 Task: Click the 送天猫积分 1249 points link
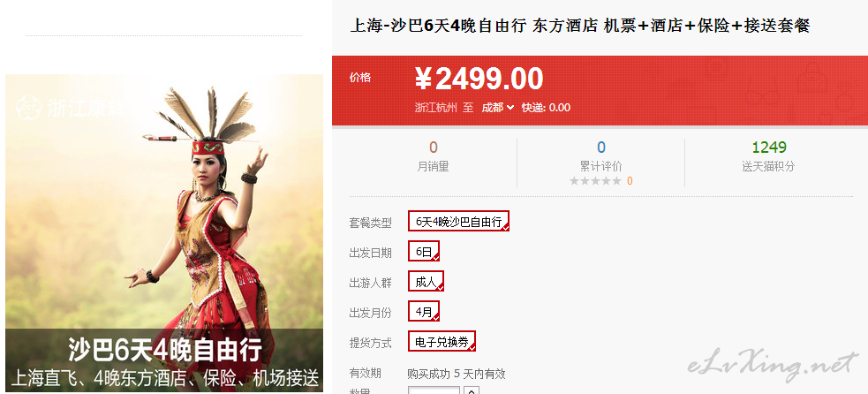coord(768,155)
